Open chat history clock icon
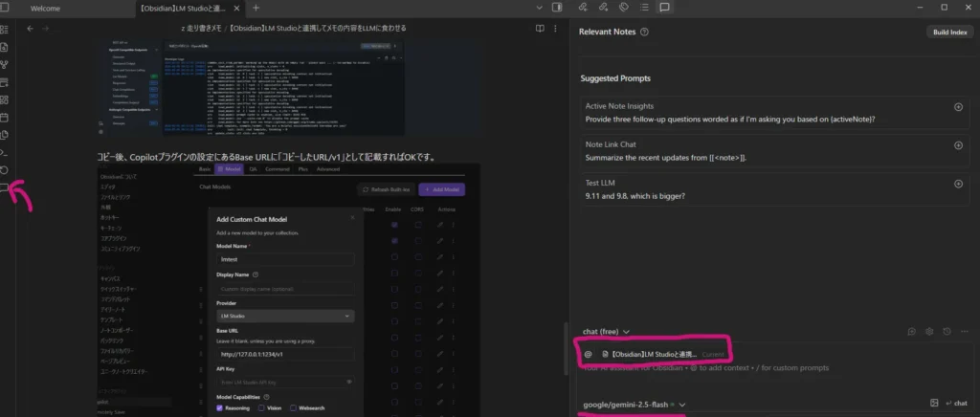980x417 pixels. click(946, 332)
